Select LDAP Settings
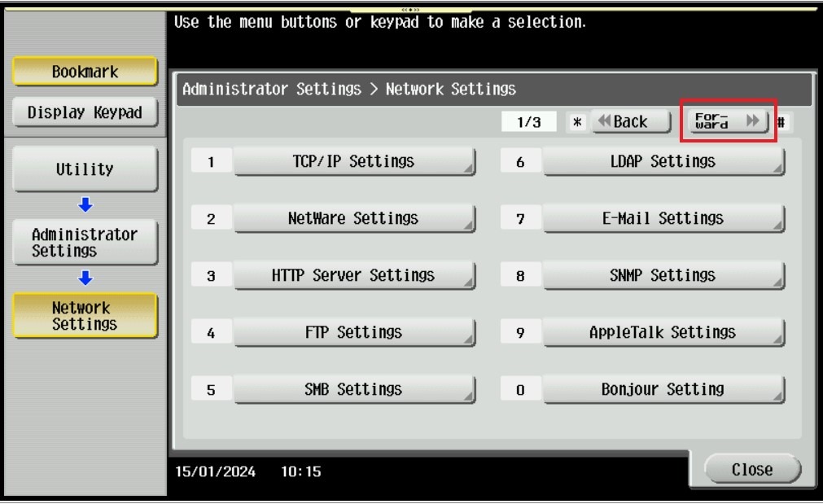 click(x=663, y=162)
